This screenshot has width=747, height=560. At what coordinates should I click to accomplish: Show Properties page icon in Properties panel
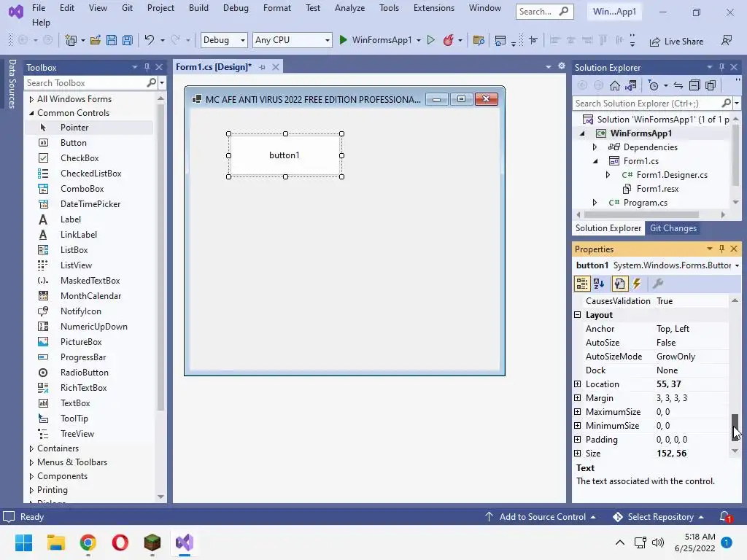[x=619, y=284]
